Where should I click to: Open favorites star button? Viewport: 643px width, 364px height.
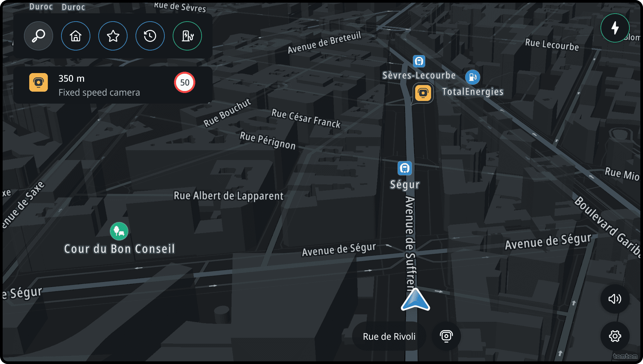[113, 36]
